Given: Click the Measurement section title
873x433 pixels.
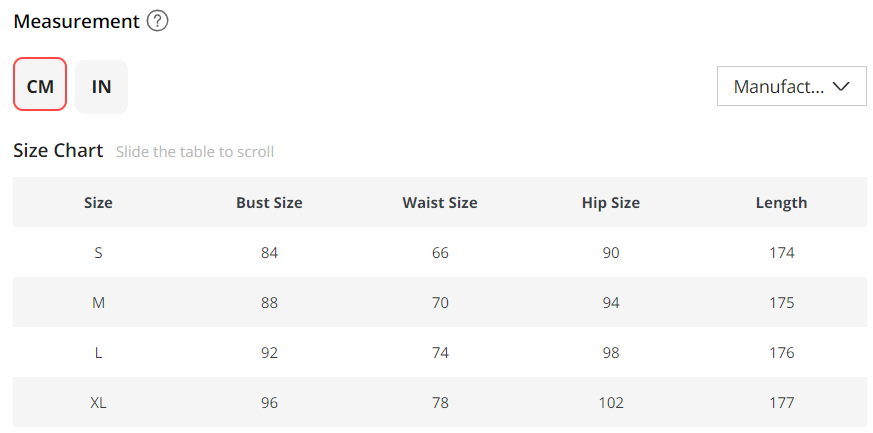Looking at the screenshot, I should coord(76,21).
